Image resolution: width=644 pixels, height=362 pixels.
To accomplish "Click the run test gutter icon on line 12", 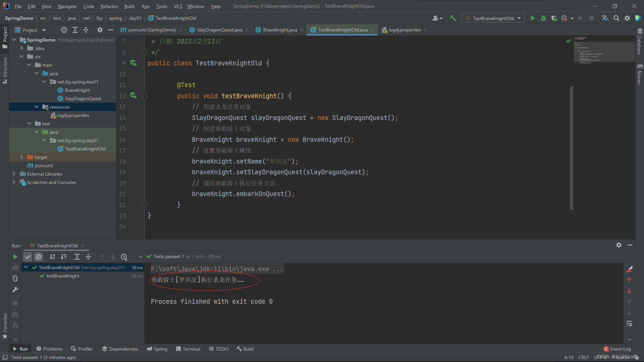I will click(133, 96).
